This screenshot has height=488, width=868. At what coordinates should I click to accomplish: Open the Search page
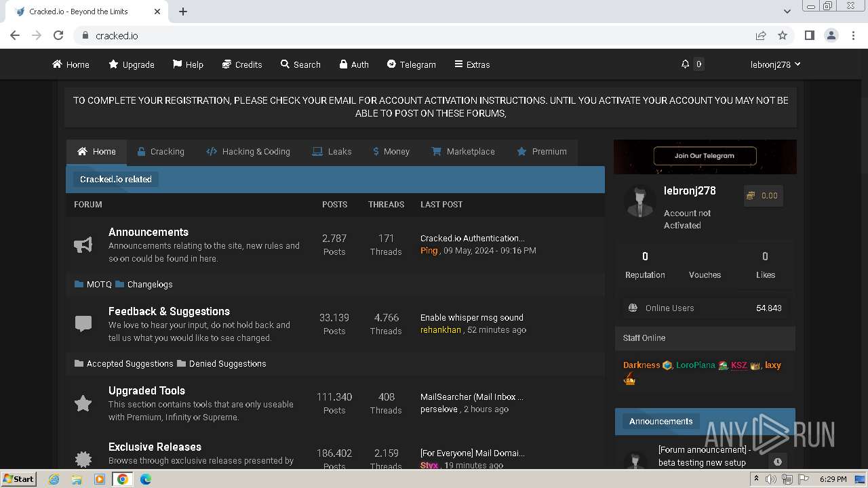pos(300,64)
